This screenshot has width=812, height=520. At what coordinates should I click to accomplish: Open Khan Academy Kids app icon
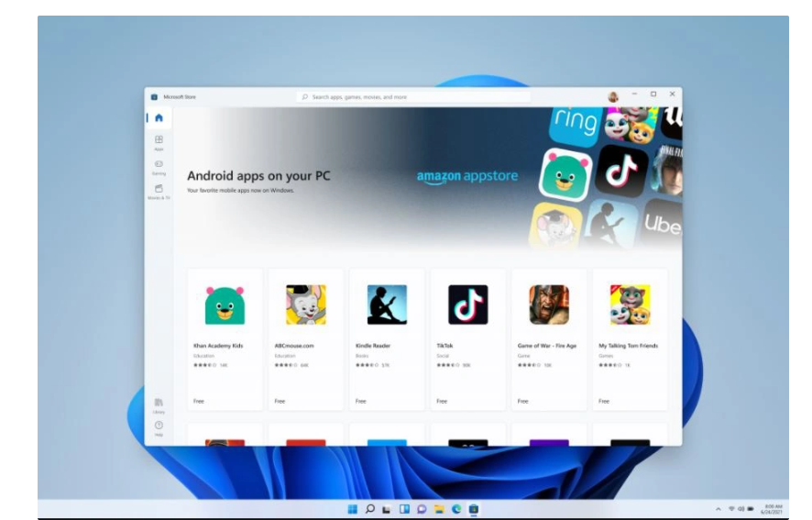[225, 304]
